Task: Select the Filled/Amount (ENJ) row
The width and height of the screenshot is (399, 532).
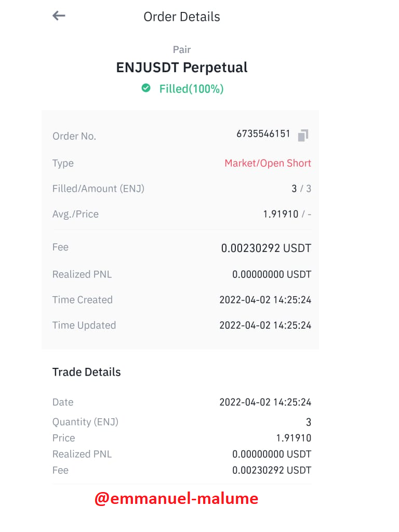Action: pos(181,189)
